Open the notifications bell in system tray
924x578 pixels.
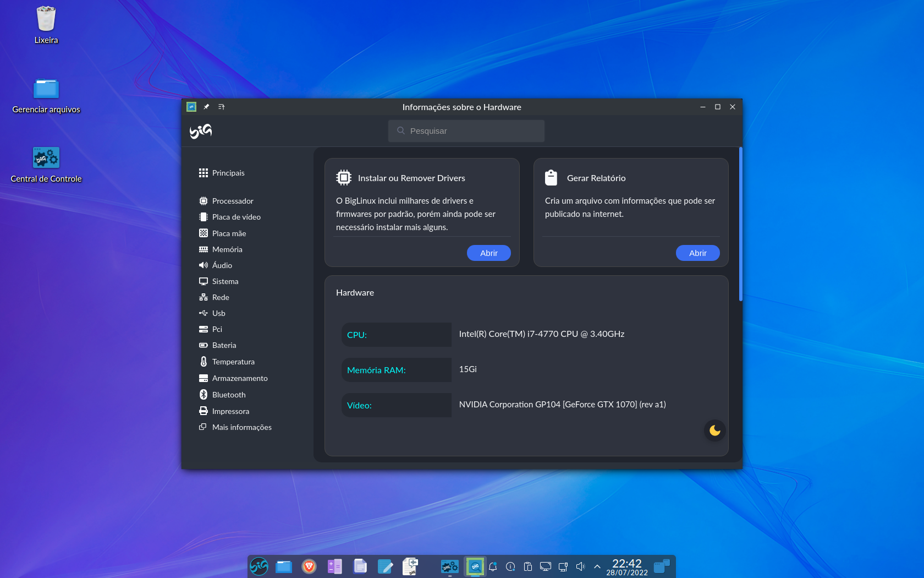pos(493,566)
